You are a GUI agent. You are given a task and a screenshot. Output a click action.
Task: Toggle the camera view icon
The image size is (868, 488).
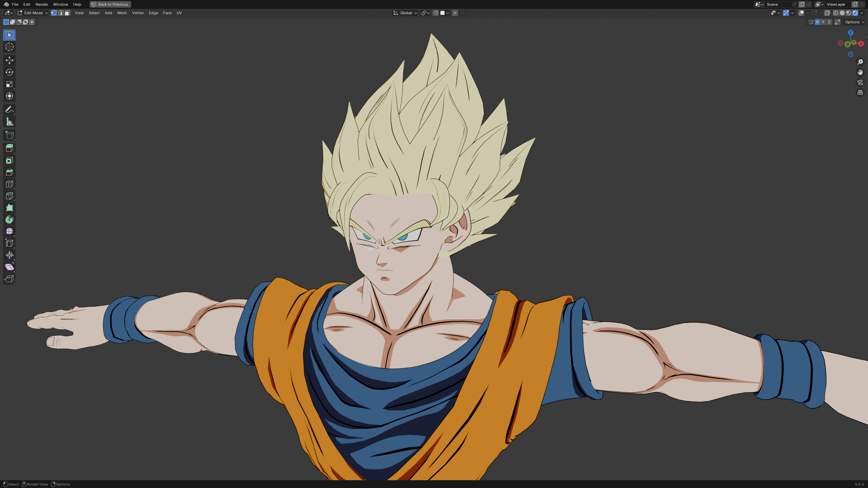860,82
